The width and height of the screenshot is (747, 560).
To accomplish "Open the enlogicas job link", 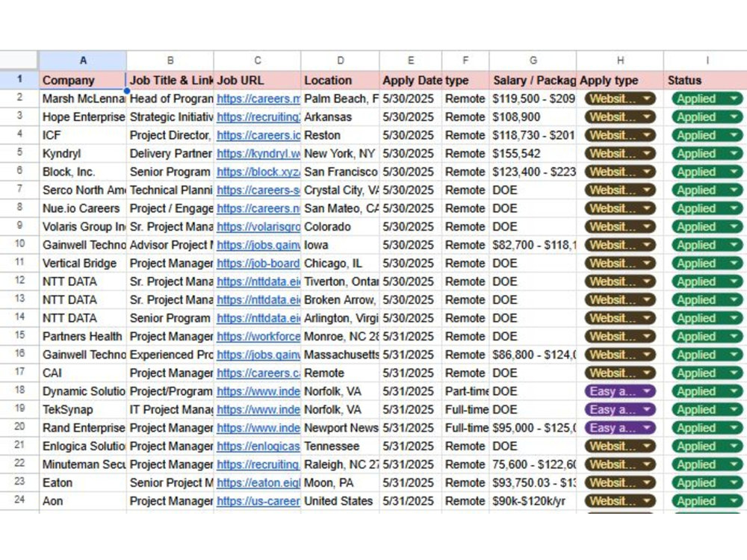I will pos(258,447).
